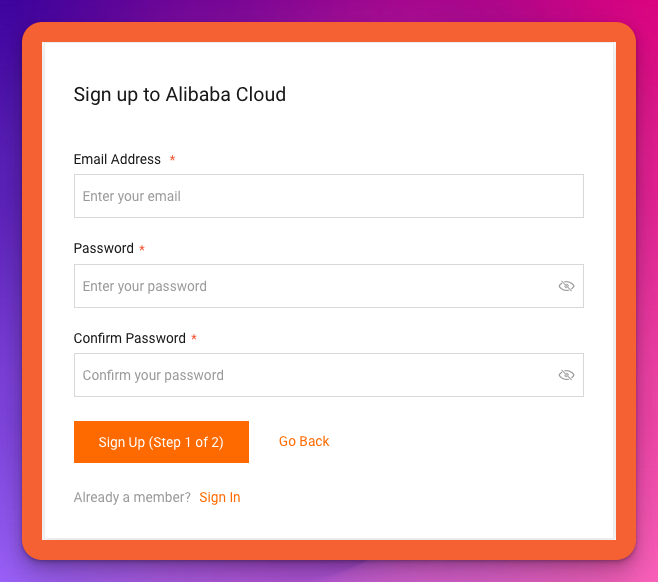The height and width of the screenshot is (582, 658).
Task: Click the Email Address input field
Action: 328,196
